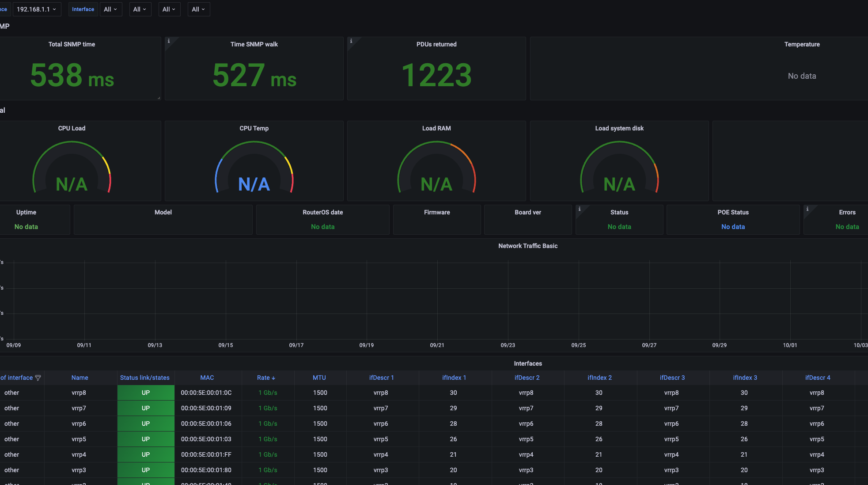The width and height of the screenshot is (868, 485).
Task: Select MAC cell 00:00:5E:00:01:FF
Action: [x=206, y=454]
